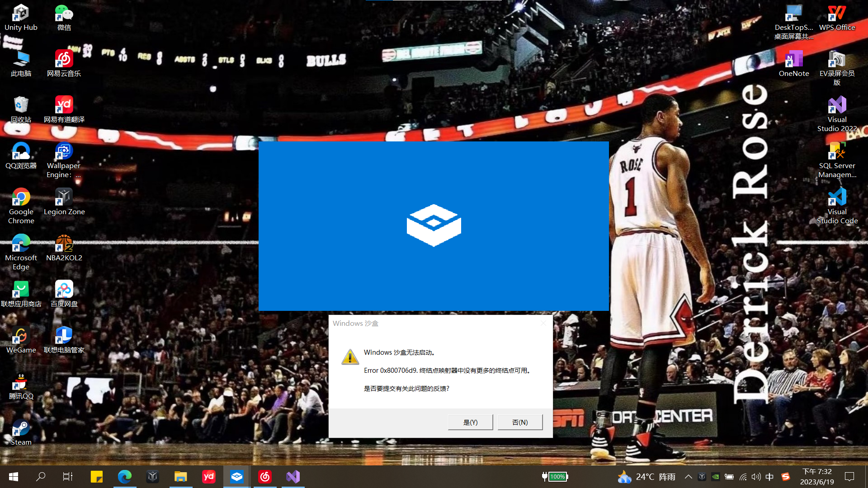Screen dimensions: 868x488
Task: Click the 是(Y) button in the dialog
Action: point(470,422)
